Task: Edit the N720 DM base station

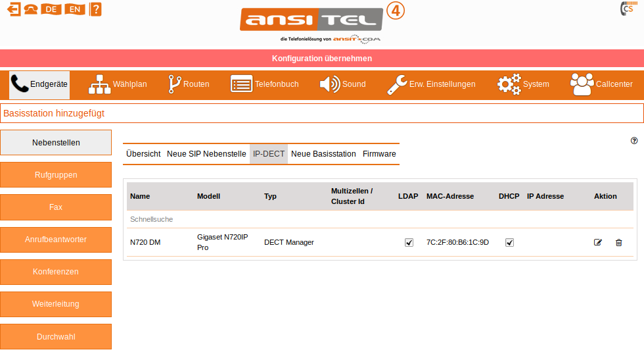Action: pyautogui.click(x=597, y=242)
